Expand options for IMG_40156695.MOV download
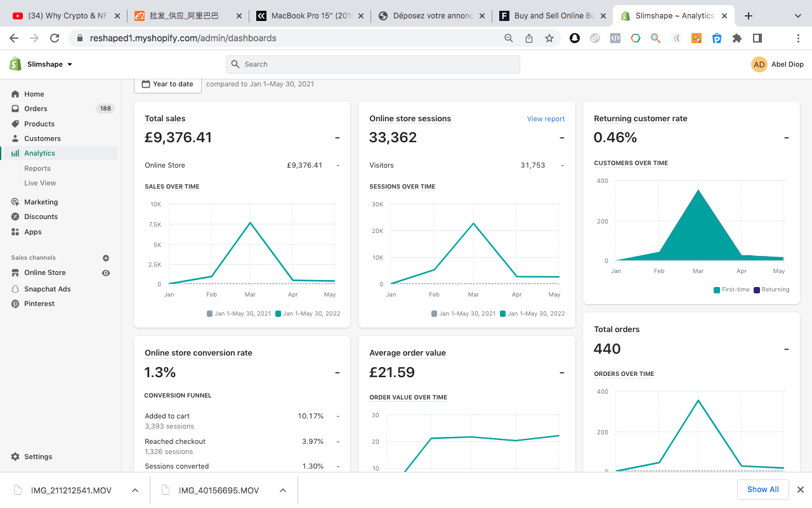The height and width of the screenshot is (508, 812). [283, 490]
